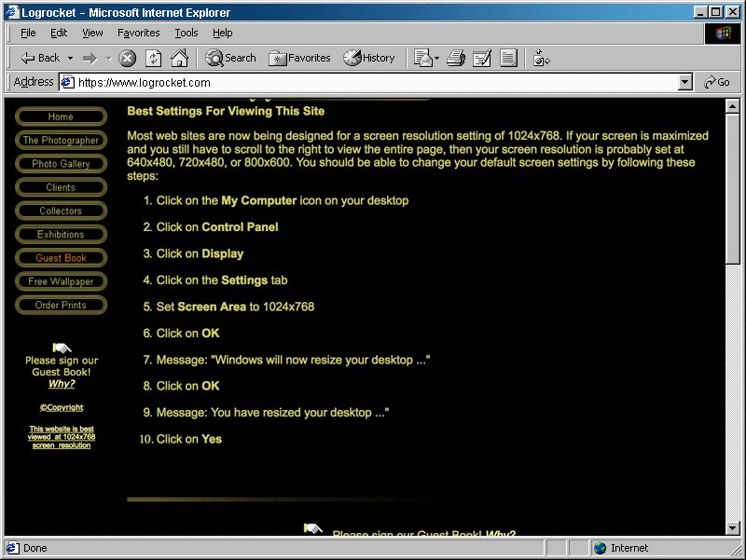Click the pointing hand icon at page bottom
Image resolution: width=746 pixels, height=560 pixels.
(313, 528)
